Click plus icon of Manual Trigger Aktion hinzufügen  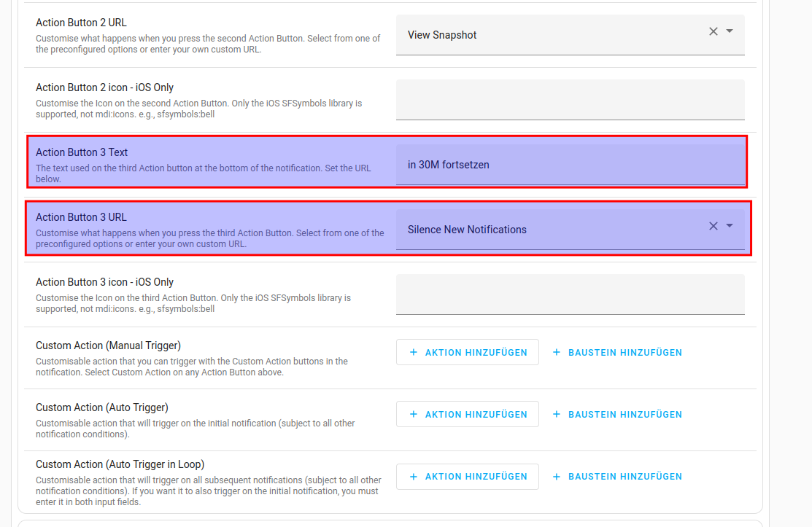[414, 352]
